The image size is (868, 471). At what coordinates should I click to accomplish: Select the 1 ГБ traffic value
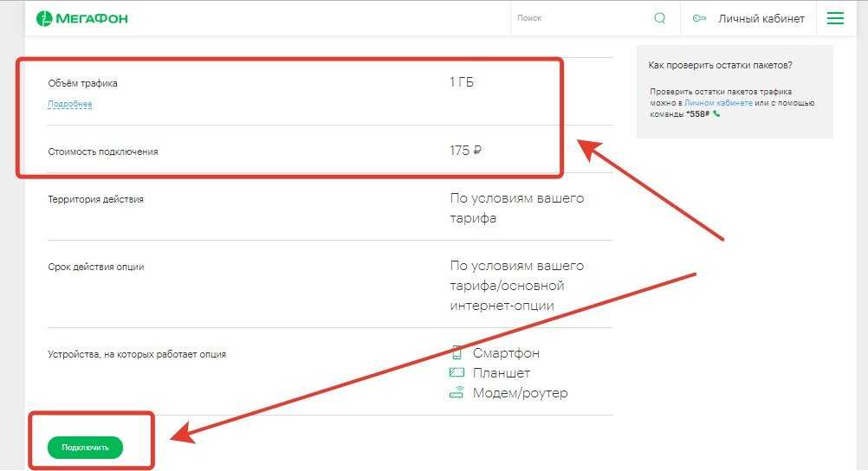point(462,82)
